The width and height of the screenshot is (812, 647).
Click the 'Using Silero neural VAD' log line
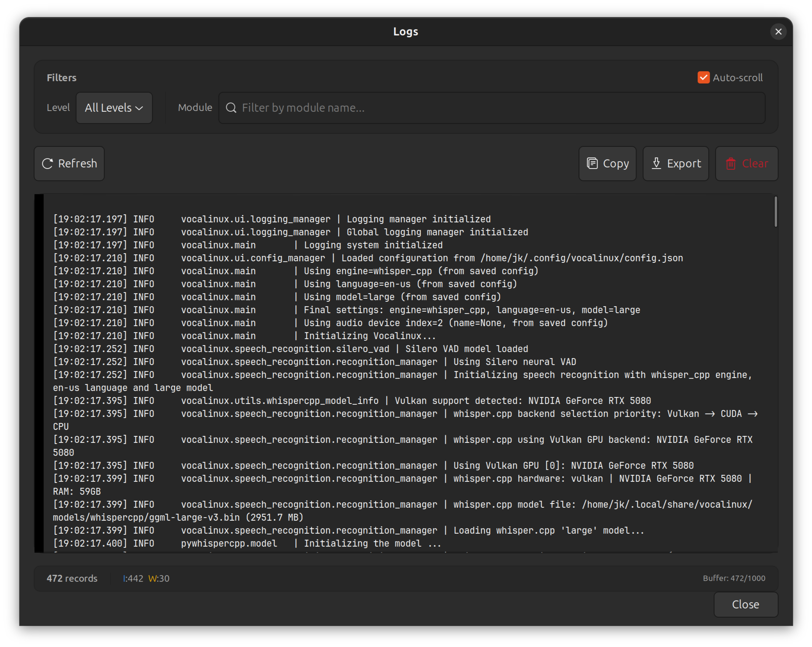coord(314,362)
